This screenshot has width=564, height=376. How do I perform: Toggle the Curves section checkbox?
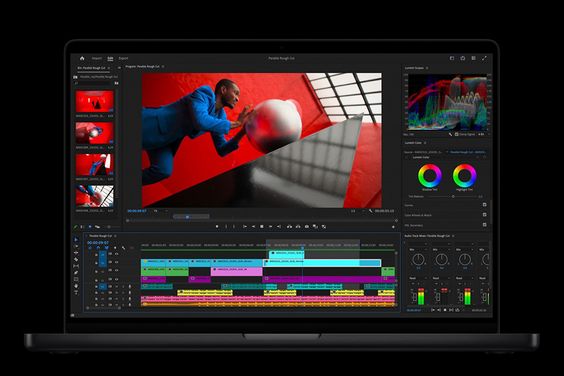coord(485,205)
